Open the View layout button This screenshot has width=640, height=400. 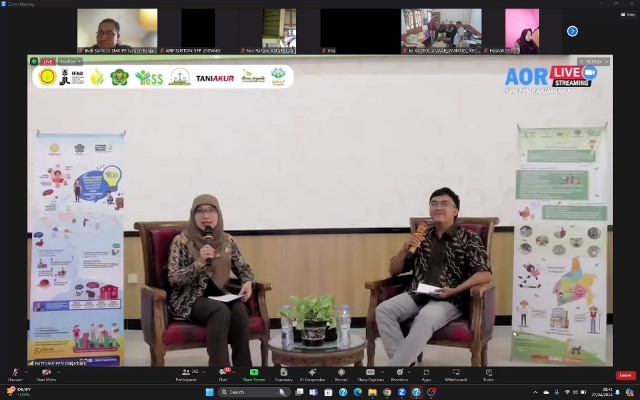tap(628, 14)
